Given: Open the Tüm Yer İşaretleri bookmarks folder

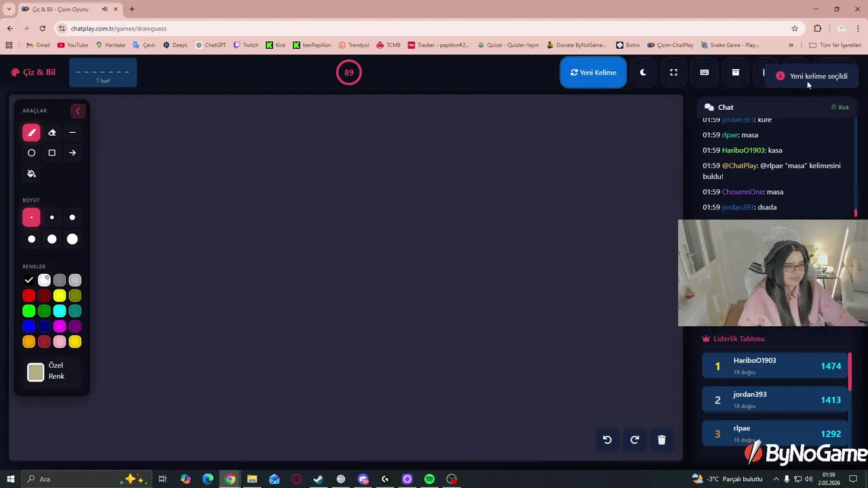Looking at the screenshot, I should 835,45.
